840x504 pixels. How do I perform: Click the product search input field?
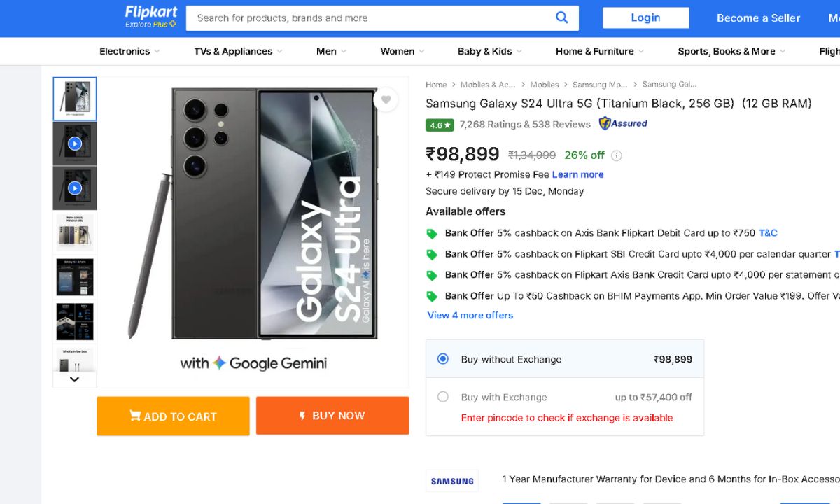pyautogui.click(x=371, y=18)
